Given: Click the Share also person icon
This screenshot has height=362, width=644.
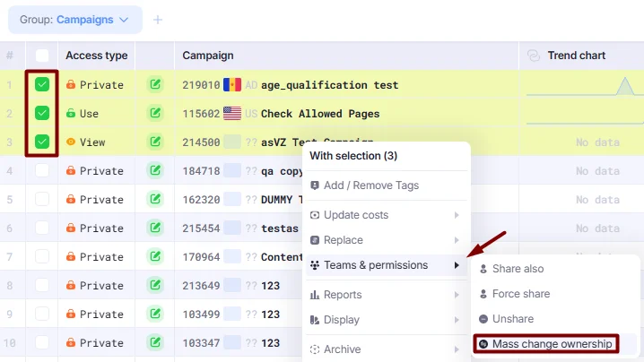Looking at the screenshot, I should point(483,269).
